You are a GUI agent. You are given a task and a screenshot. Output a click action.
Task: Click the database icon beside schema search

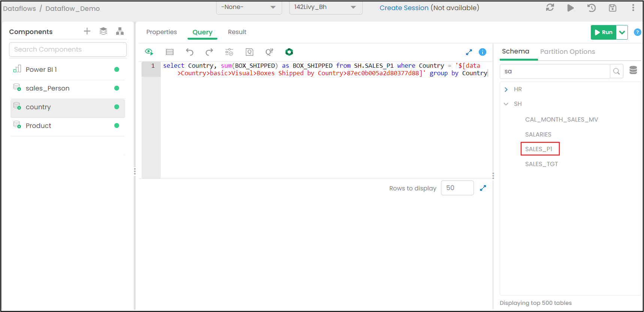tap(633, 70)
